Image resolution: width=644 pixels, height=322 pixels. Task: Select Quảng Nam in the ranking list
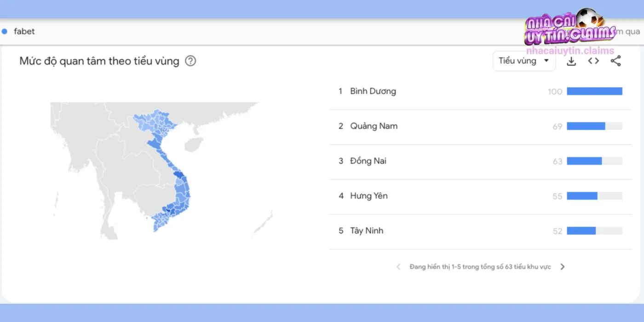point(374,126)
